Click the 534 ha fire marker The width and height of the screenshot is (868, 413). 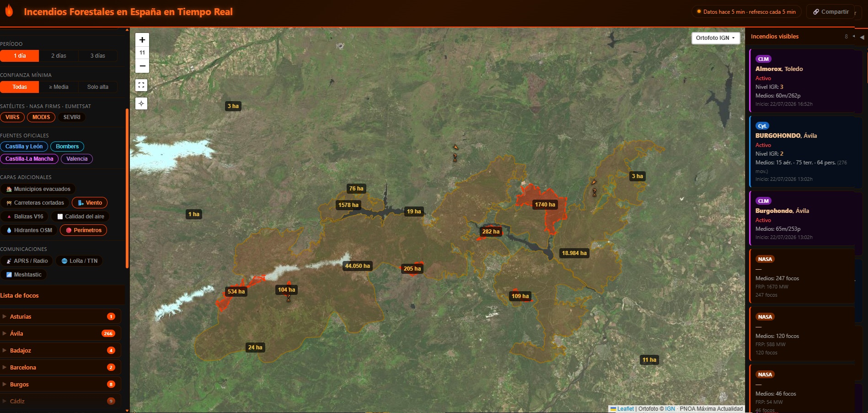click(x=236, y=292)
